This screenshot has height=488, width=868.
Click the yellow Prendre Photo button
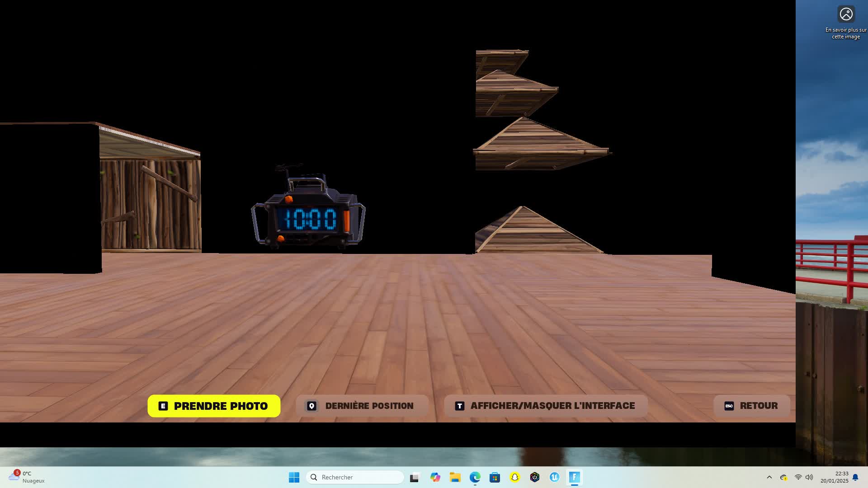click(x=214, y=406)
